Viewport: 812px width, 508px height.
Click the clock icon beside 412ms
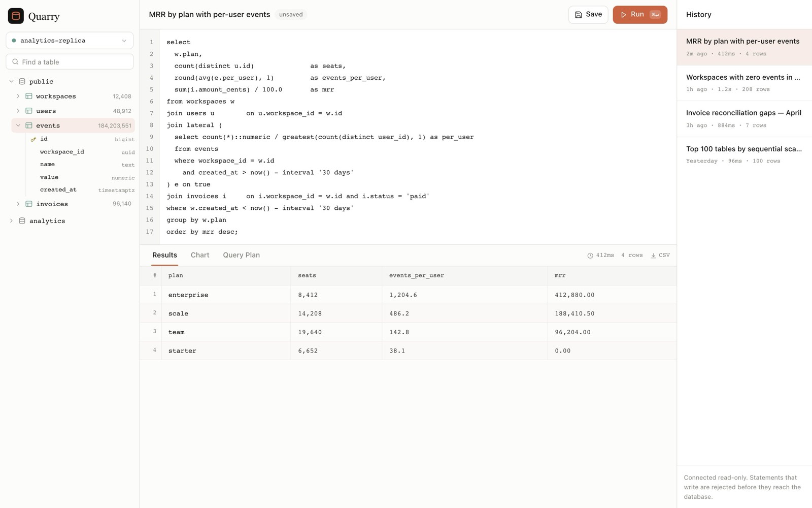click(590, 256)
